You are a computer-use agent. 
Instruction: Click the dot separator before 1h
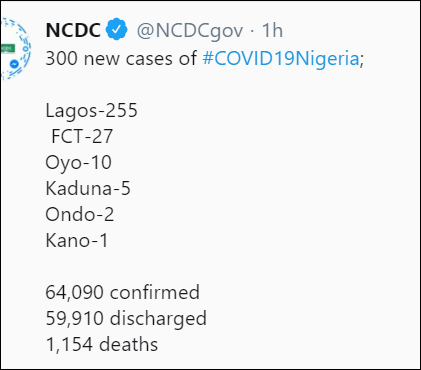pos(252,31)
